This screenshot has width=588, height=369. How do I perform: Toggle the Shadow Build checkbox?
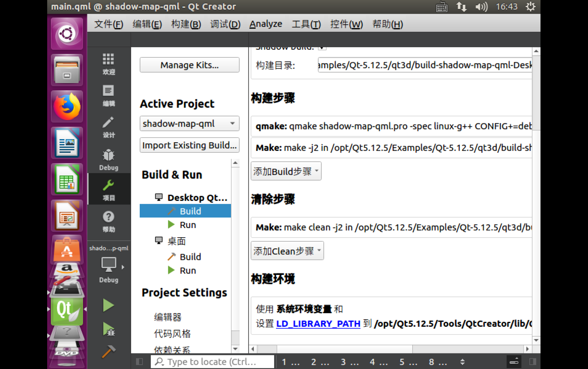click(323, 47)
